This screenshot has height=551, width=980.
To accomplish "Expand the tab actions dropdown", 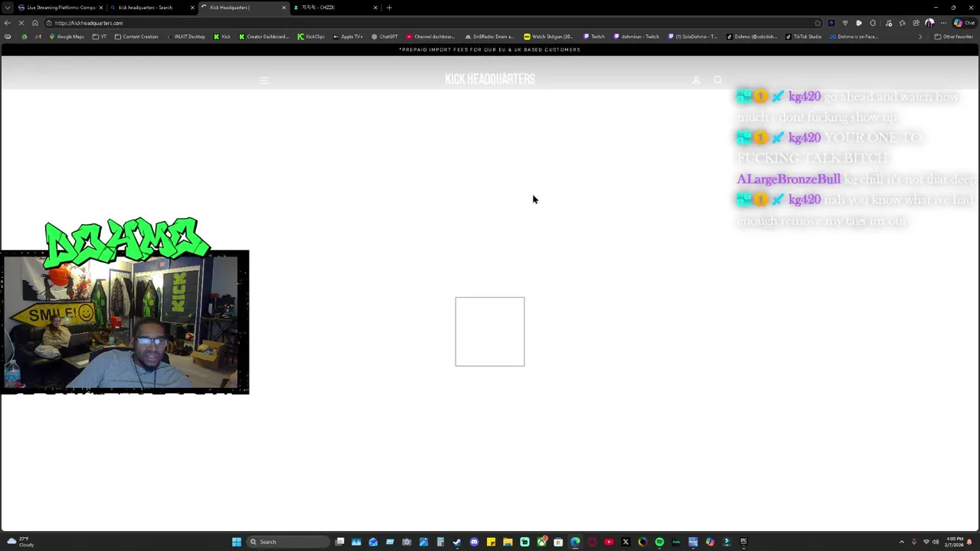I will pos(7,8).
